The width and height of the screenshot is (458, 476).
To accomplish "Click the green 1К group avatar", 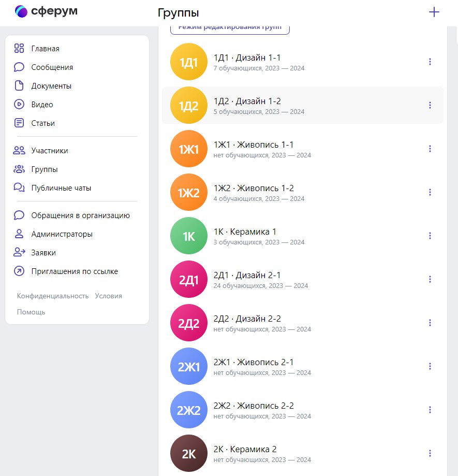I will click(x=189, y=236).
